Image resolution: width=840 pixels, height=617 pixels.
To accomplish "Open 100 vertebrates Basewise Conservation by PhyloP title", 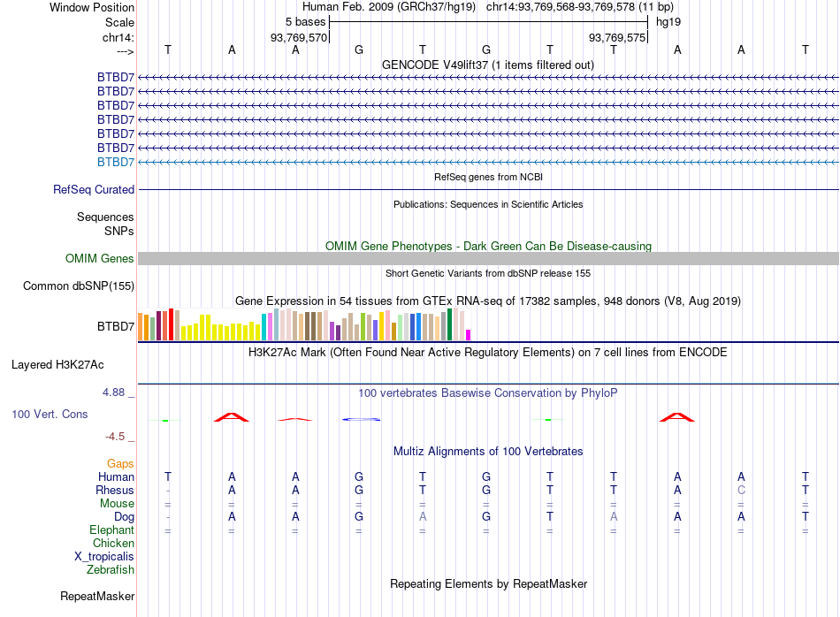I will [x=487, y=393].
